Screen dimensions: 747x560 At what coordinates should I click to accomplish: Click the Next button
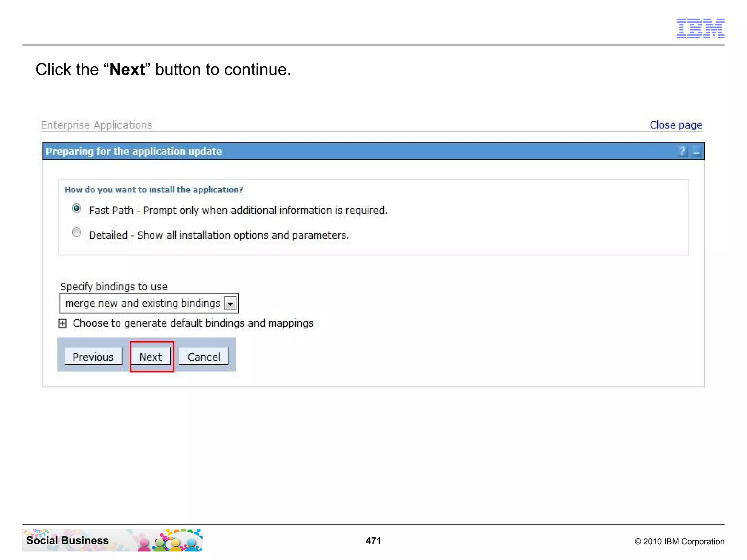click(151, 357)
